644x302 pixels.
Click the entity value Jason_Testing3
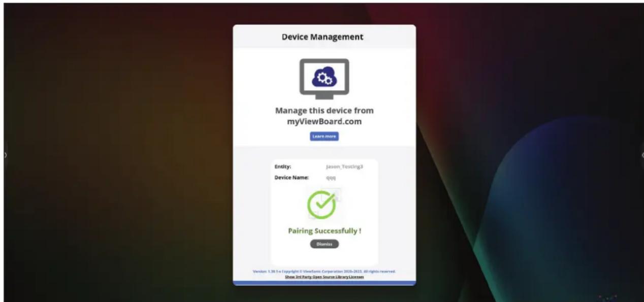click(x=344, y=166)
